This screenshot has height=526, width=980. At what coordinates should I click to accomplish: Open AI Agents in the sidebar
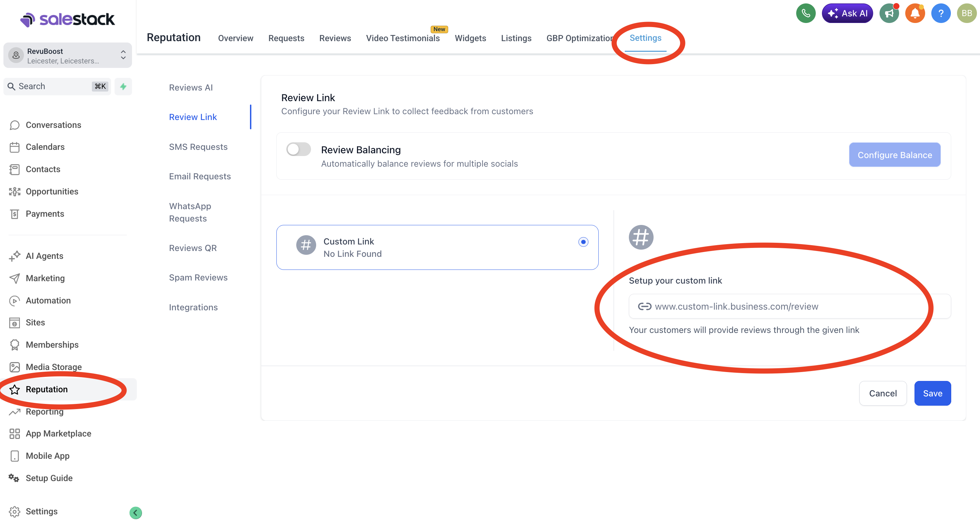point(44,256)
